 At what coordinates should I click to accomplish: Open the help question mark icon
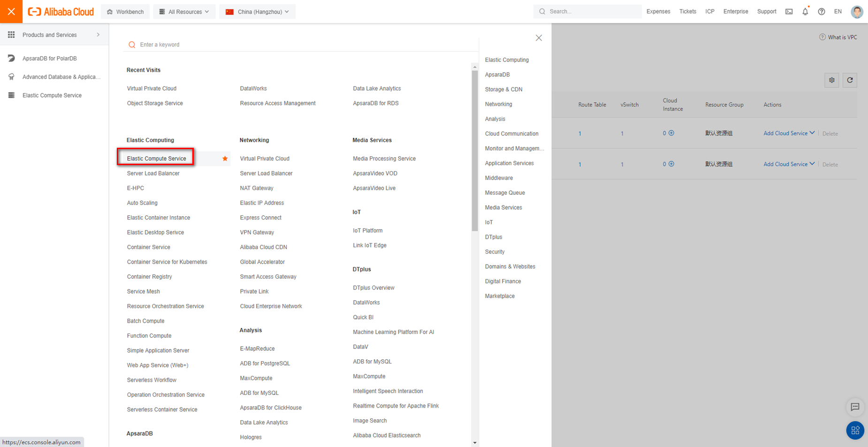pos(822,12)
